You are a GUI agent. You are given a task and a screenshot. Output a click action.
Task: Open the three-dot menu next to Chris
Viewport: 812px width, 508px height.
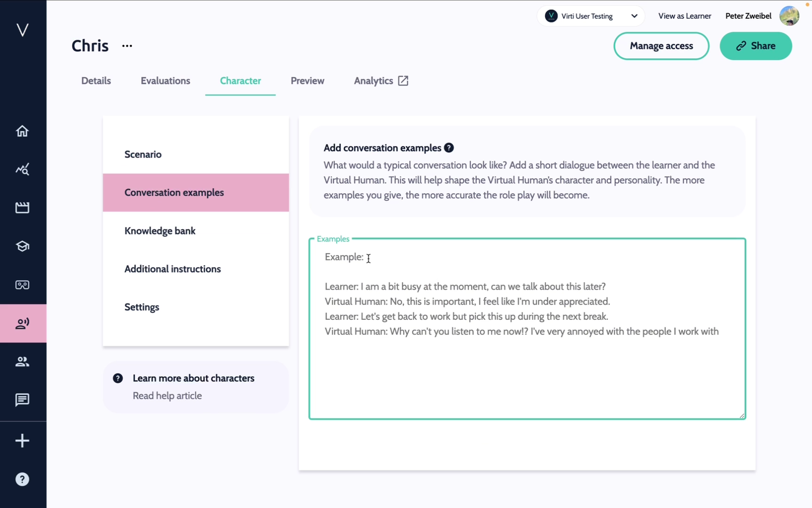(127, 46)
